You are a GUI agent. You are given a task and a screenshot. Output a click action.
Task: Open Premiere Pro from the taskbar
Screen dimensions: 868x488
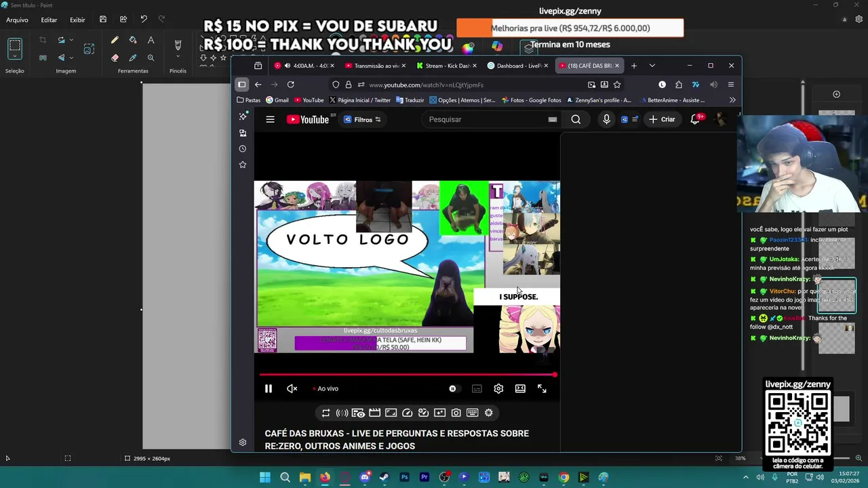click(425, 477)
